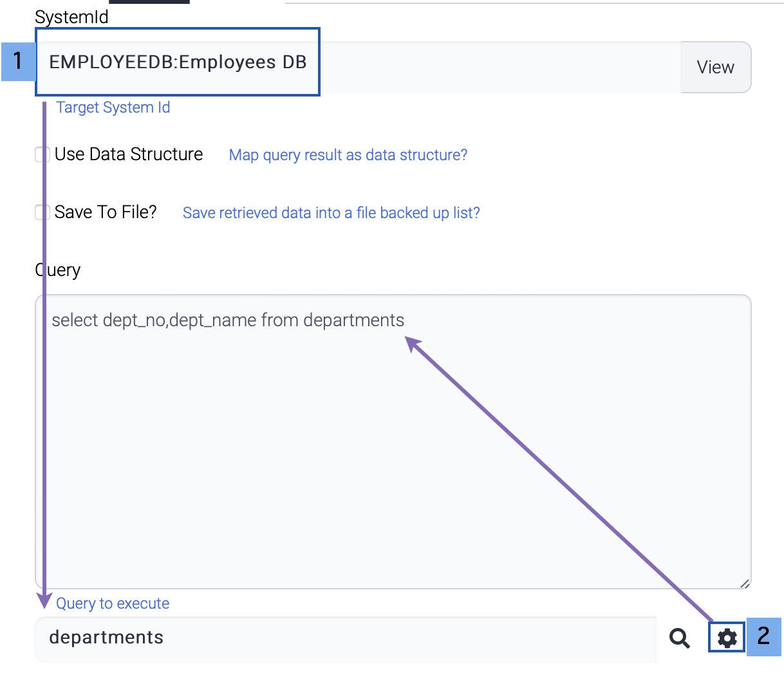Click the Target System Id hint text
Image resolution: width=784 pixels, height=673 pixels.
click(113, 107)
